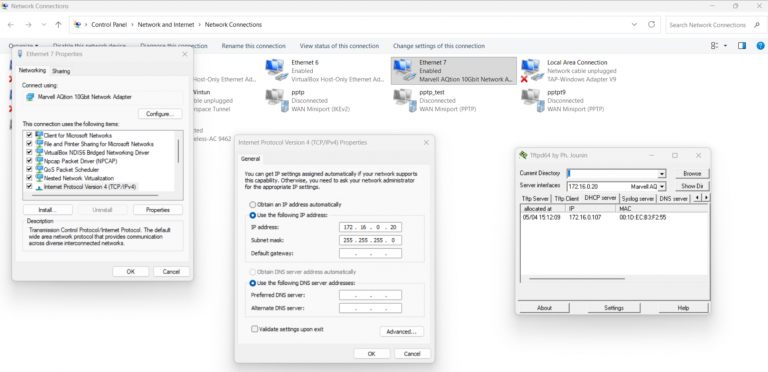Screen dimensions: 768x372
Task: Expand the Network and Internet breadcrumb chevron
Action: click(199, 24)
